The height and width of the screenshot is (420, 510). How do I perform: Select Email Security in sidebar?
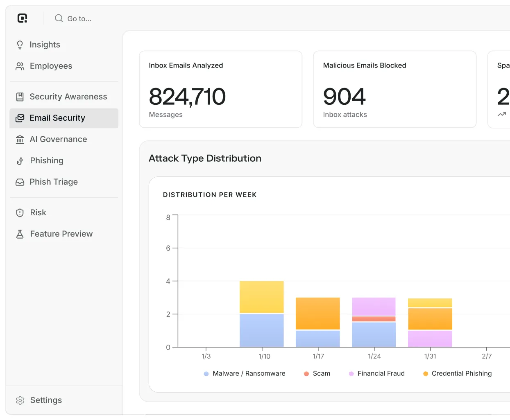tap(64, 118)
